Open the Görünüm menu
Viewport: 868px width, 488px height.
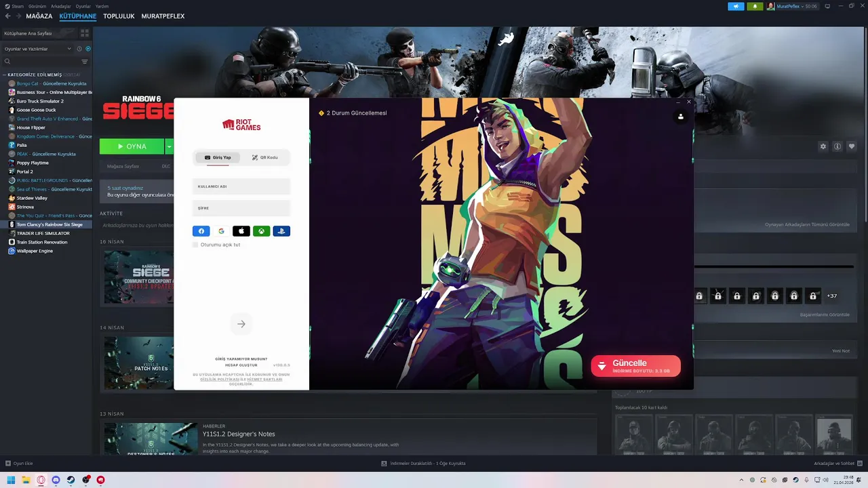pyautogui.click(x=37, y=6)
